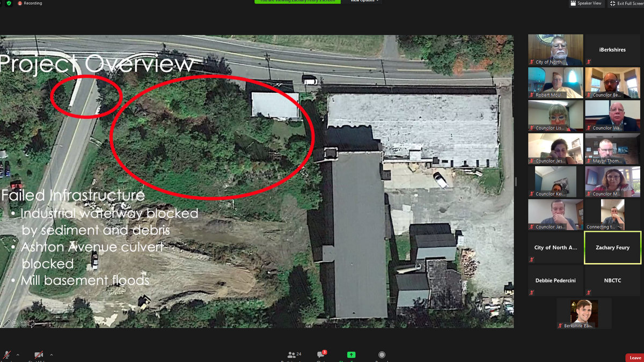Exit full screen mode
Image resolution: width=644 pixels, height=362 pixels.
pyautogui.click(x=626, y=3)
